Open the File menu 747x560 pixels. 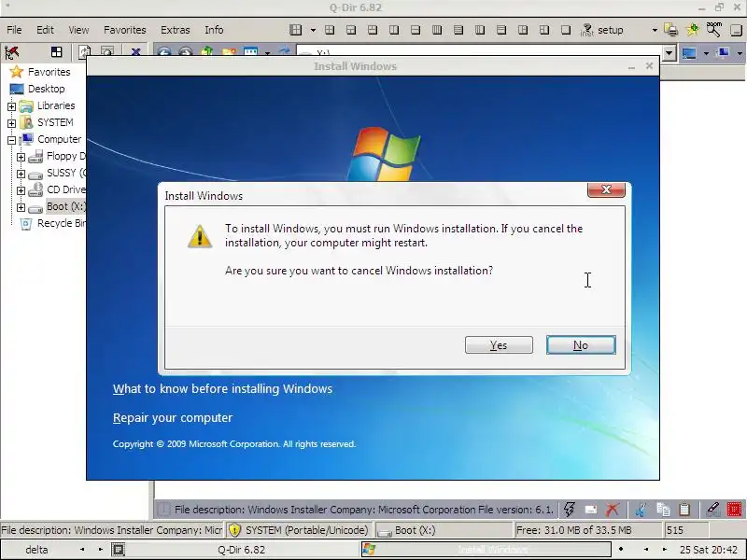pyautogui.click(x=14, y=30)
